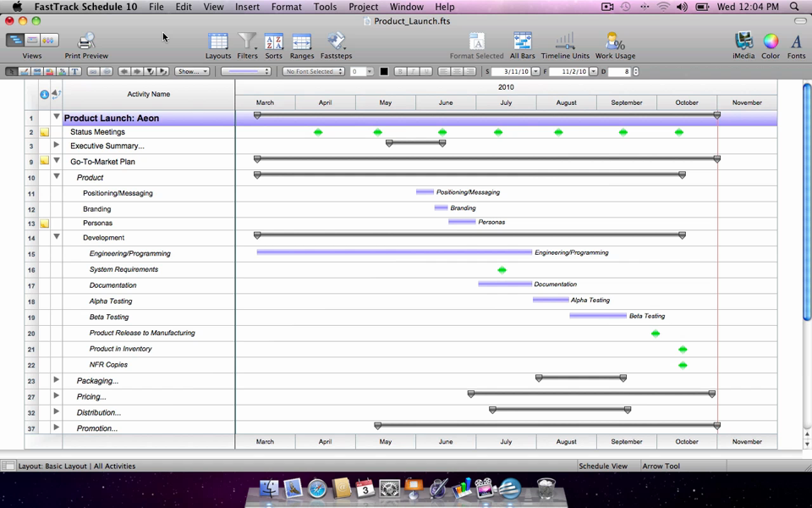The width and height of the screenshot is (812, 508).
Task: Open the Sorts A-Z icon
Action: tap(273, 41)
